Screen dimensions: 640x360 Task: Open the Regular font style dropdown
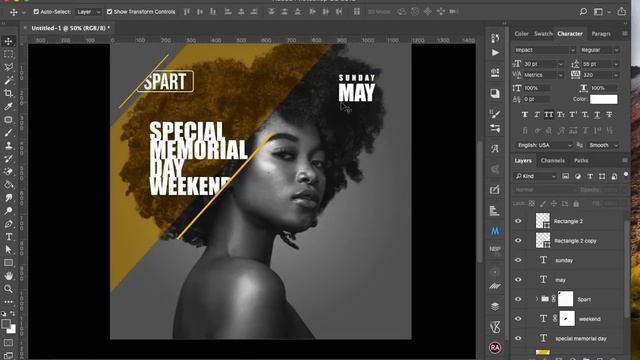click(600, 50)
